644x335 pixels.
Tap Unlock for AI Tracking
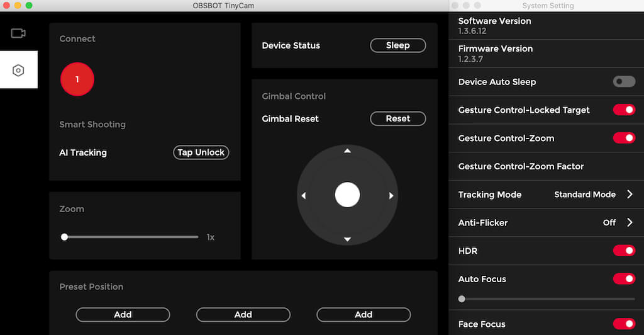[x=201, y=152]
